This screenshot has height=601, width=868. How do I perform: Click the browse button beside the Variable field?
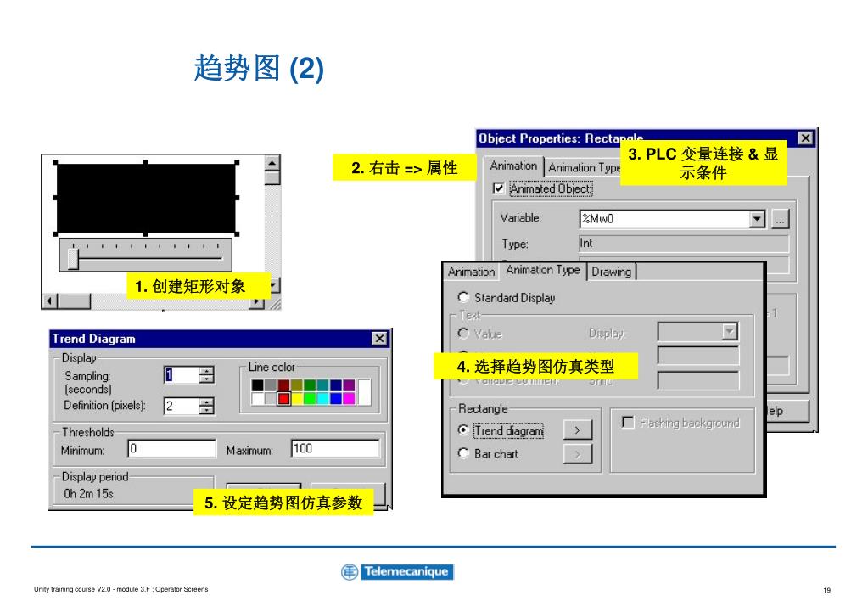(x=780, y=219)
